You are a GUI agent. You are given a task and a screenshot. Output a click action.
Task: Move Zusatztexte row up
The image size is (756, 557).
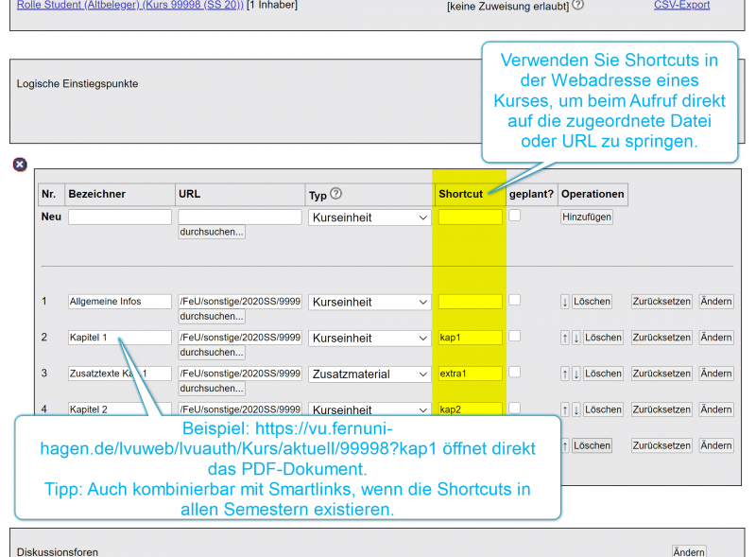tap(564, 374)
